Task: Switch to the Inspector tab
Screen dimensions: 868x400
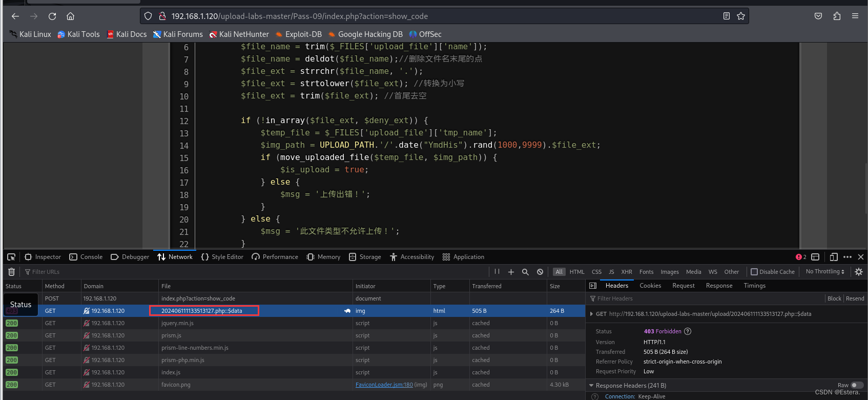Action: coord(43,257)
